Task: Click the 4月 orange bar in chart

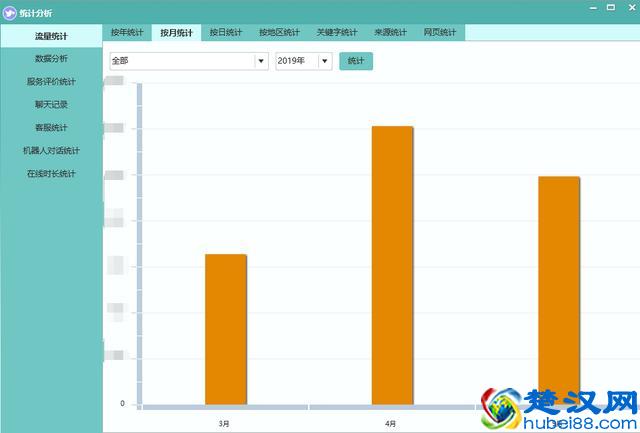Action: (x=392, y=265)
